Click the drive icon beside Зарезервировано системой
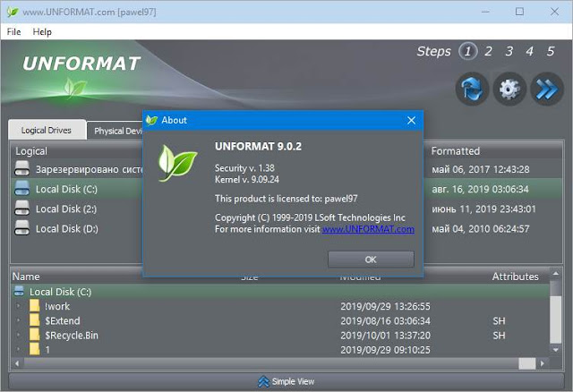 tap(21, 169)
